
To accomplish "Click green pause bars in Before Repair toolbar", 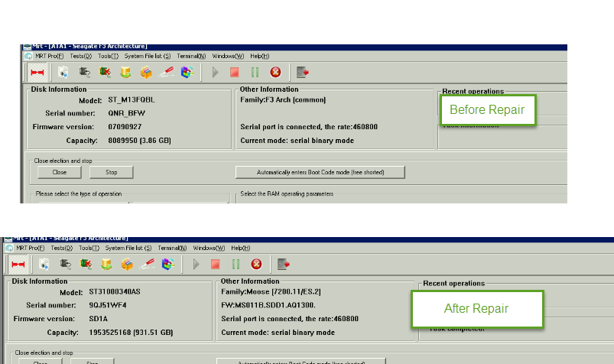I will tap(255, 73).
